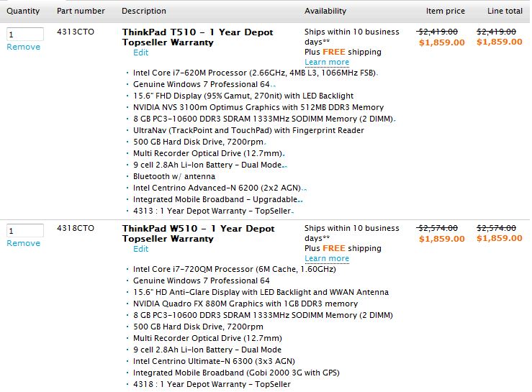Remove the ThinkPad T510 from cart

pos(24,47)
